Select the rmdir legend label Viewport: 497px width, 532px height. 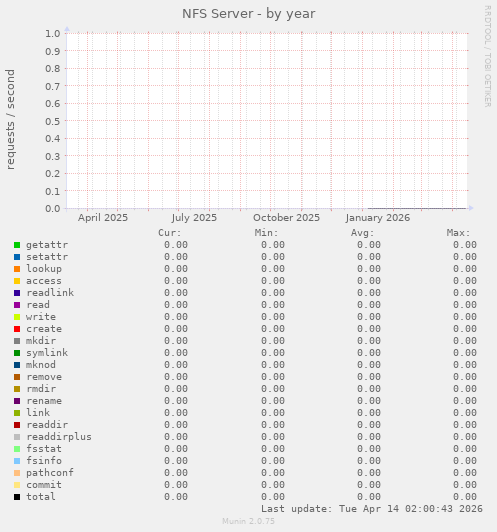coord(41,388)
